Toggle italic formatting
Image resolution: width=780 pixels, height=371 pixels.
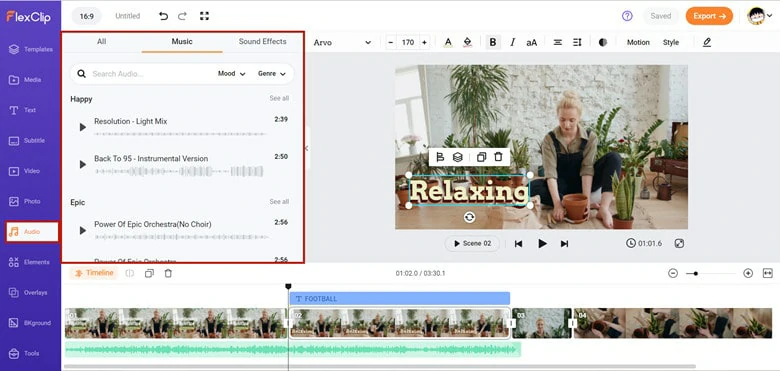[x=512, y=42]
